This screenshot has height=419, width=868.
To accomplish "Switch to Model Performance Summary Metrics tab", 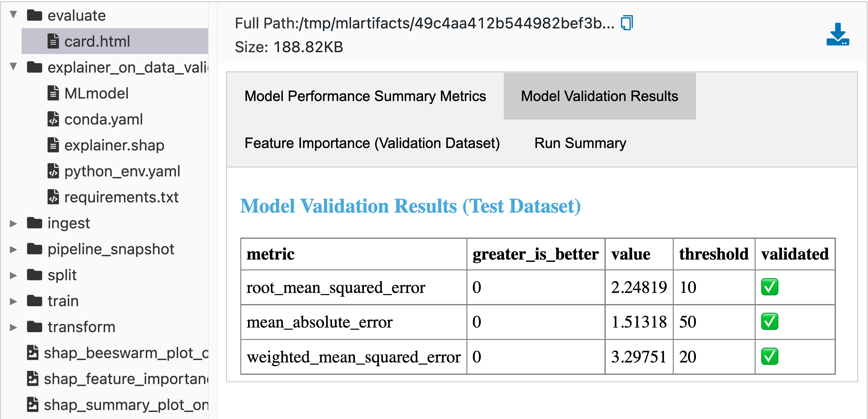I will pos(365,96).
